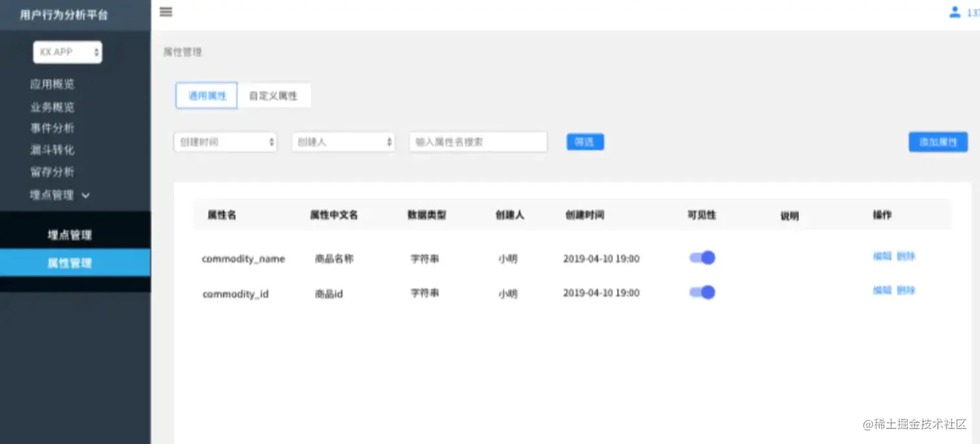Click the 筛选 filter button
The width and height of the screenshot is (980, 444).
(x=585, y=142)
